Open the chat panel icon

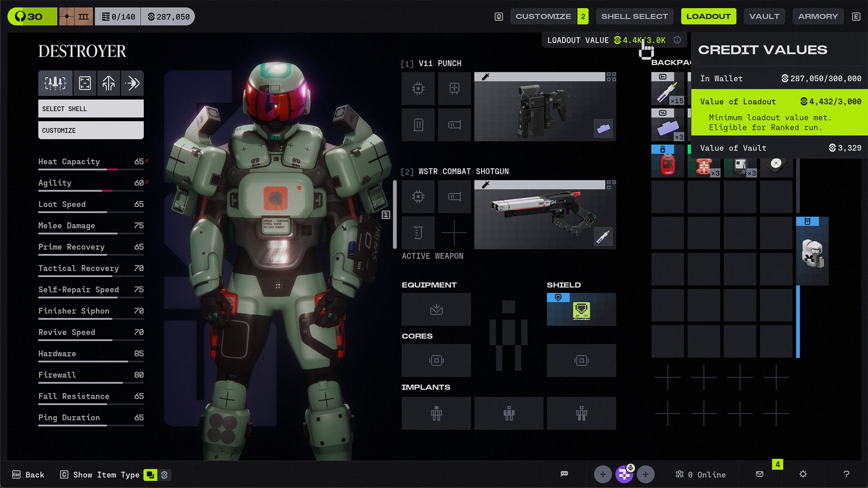(x=564, y=474)
